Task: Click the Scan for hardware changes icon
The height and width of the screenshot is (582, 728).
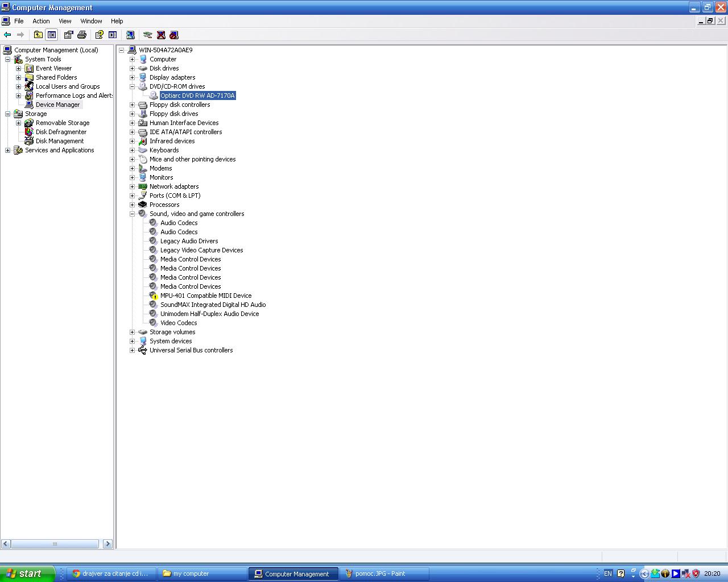Action: (x=130, y=35)
